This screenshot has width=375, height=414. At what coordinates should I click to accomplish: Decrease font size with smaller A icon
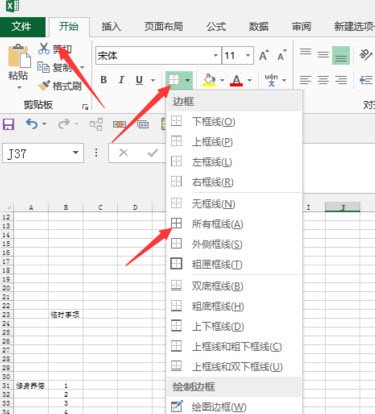tap(282, 55)
